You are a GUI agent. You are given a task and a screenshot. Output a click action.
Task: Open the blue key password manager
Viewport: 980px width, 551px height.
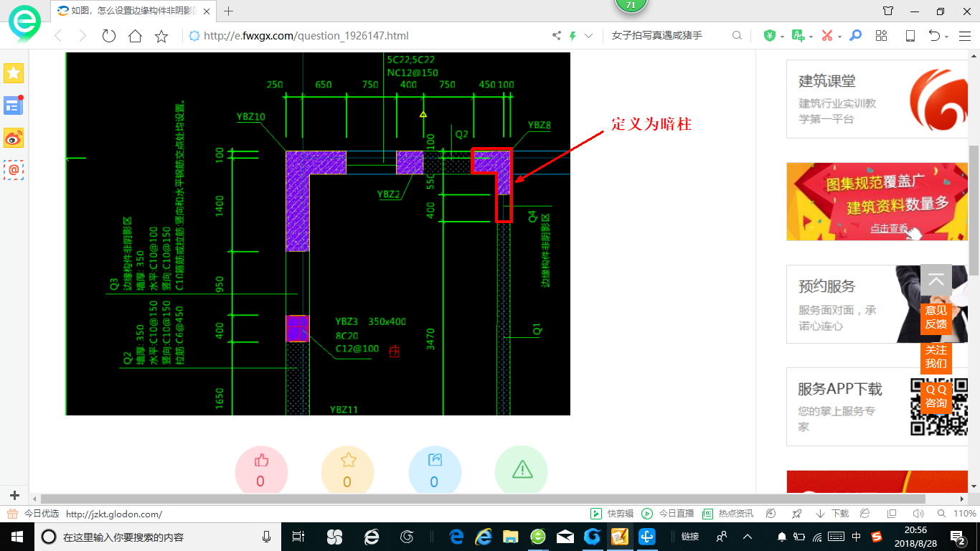coord(855,36)
